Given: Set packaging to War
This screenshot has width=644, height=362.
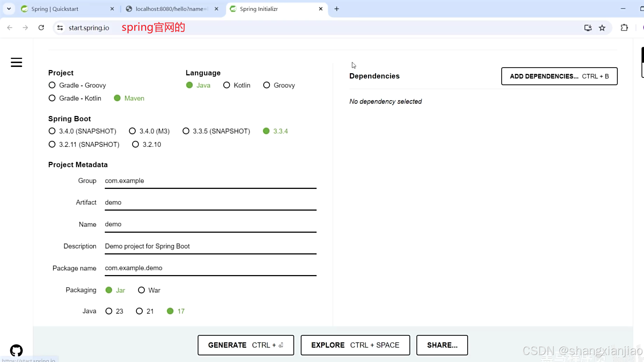Looking at the screenshot, I should pos(149,290).
